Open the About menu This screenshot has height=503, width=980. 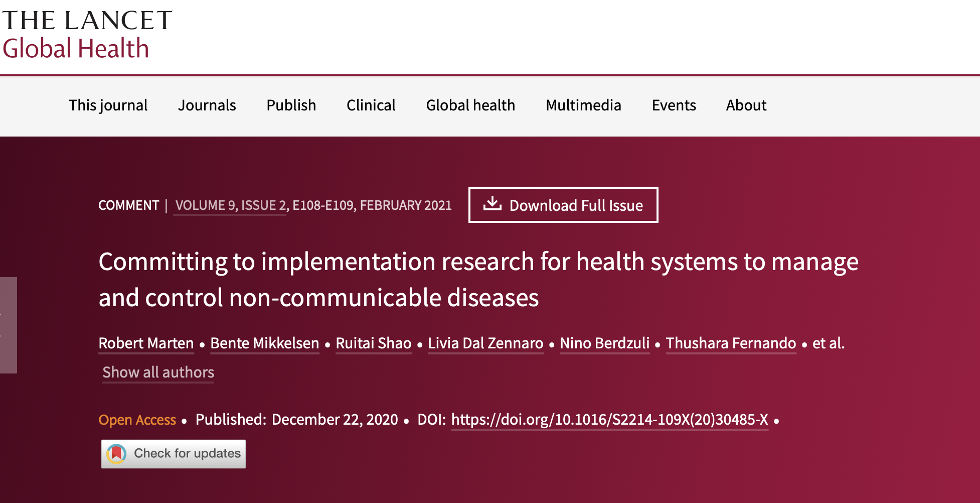[746, 105]
